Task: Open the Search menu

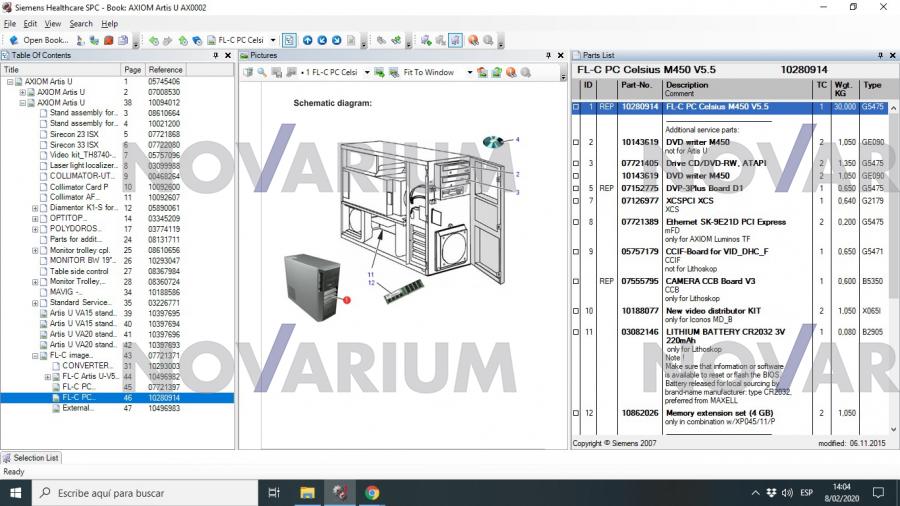Action: click(81, 23)
